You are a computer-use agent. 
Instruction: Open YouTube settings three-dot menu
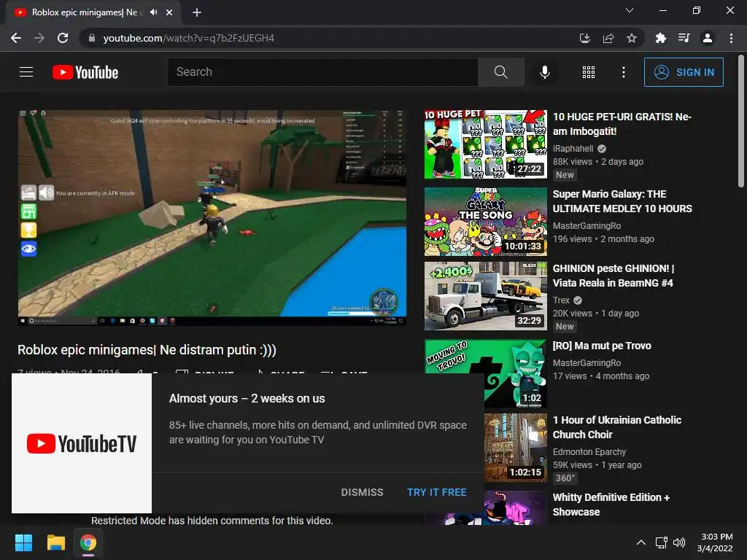pyautogui.click(x=623, y=72)
